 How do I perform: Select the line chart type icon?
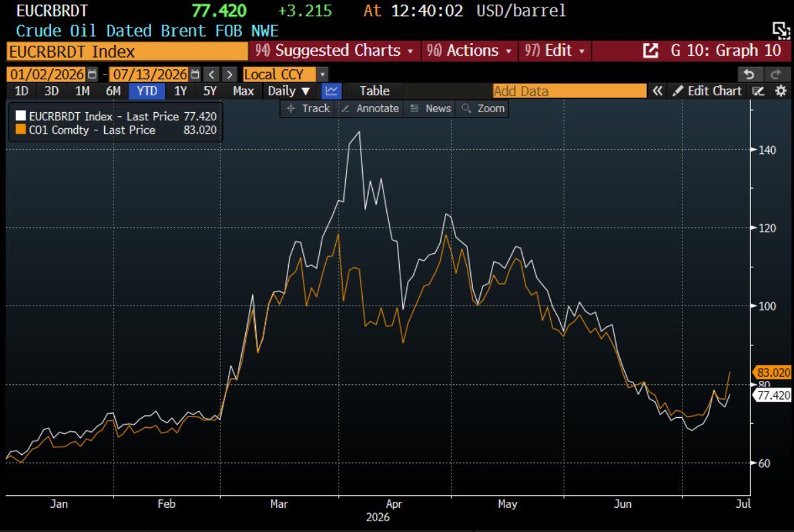point(332,91)
